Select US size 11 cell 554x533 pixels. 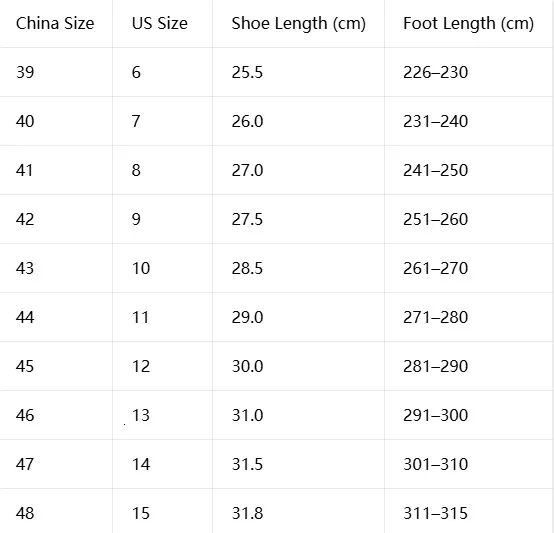coord(140,318)
